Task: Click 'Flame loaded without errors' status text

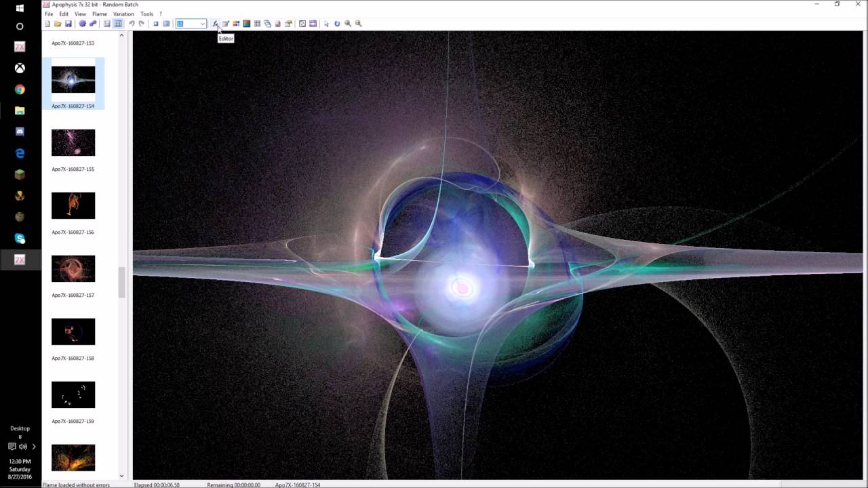Action: [x=76, y=485]
